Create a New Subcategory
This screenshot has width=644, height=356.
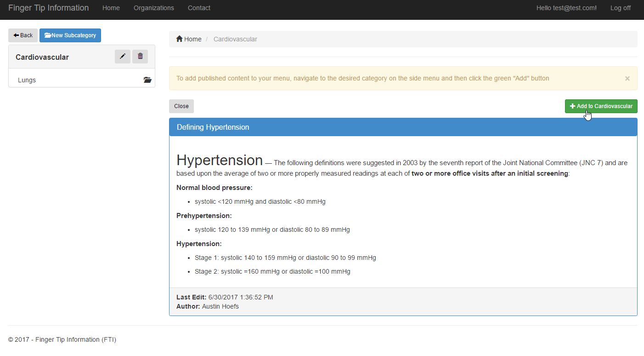(x=70, y=35)
